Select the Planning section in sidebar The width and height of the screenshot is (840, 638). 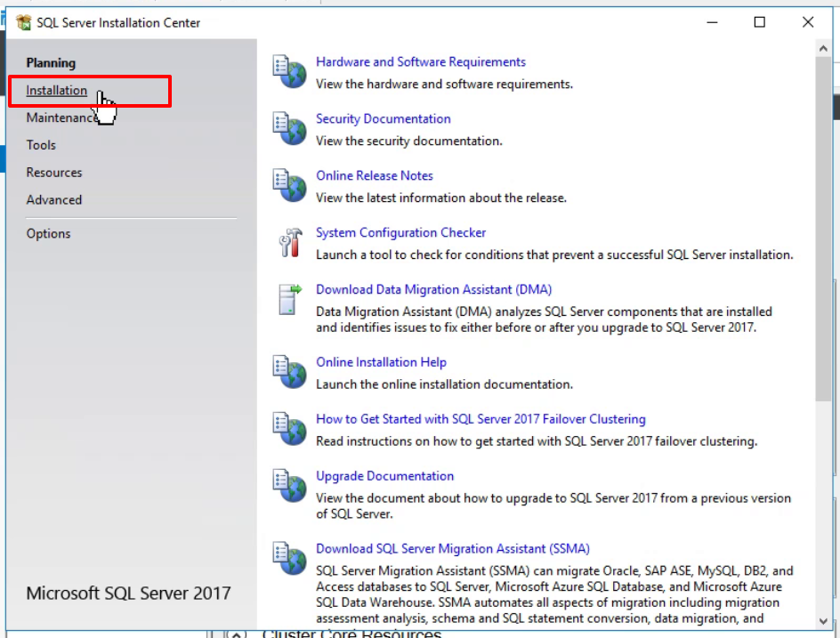51,62
